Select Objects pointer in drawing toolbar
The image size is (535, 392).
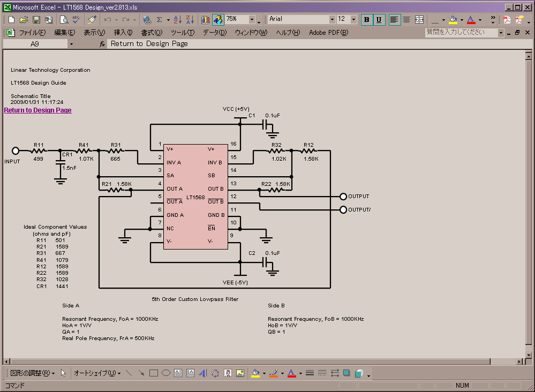pos(63,373)
